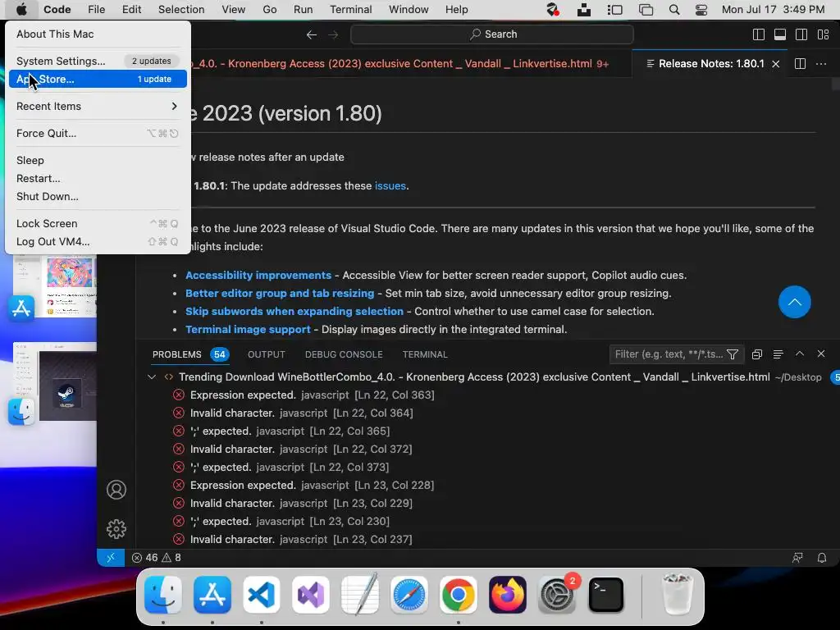Choose App Store... menu entry
840x630 pixels.
click(x=98, y=79)
